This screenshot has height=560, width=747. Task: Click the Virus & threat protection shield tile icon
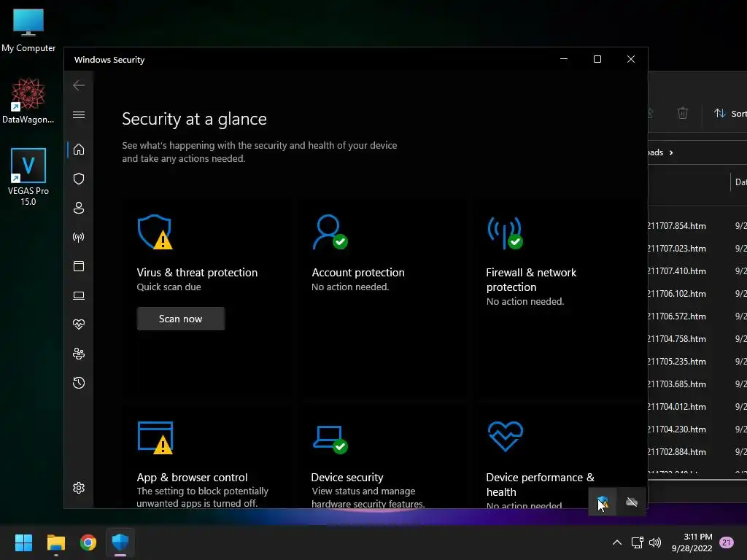click(x=155, y=232)
